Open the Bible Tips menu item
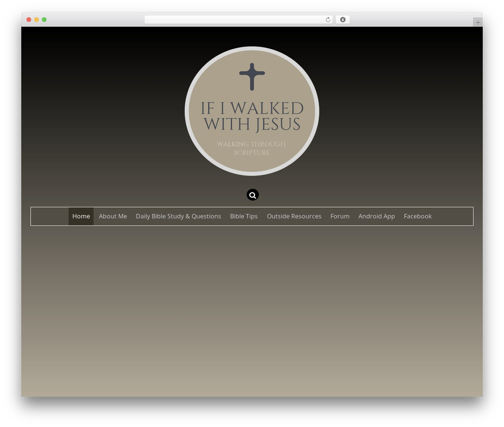This screenshot has height=427, width=504. 244,216
